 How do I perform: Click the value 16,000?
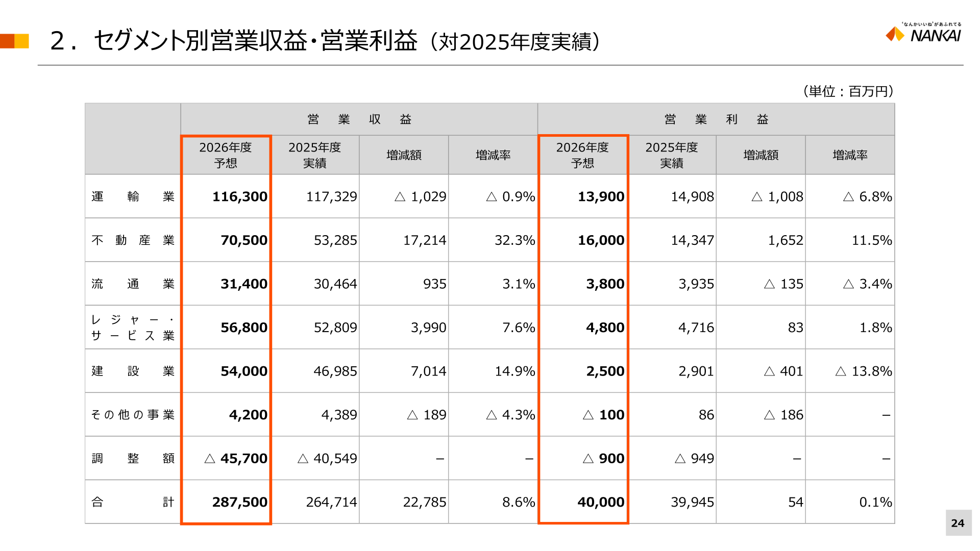pos(601,240)
